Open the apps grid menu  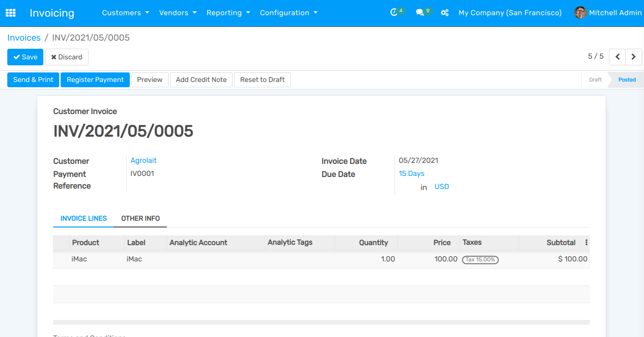11,13
